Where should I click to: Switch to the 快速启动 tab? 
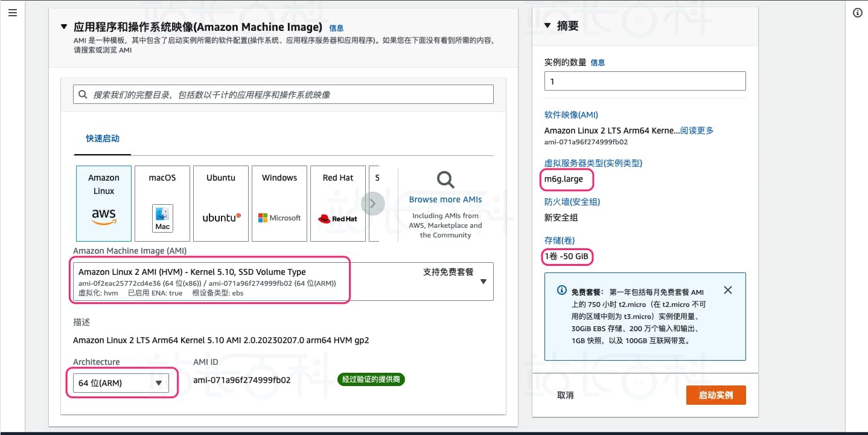point(103,138)
